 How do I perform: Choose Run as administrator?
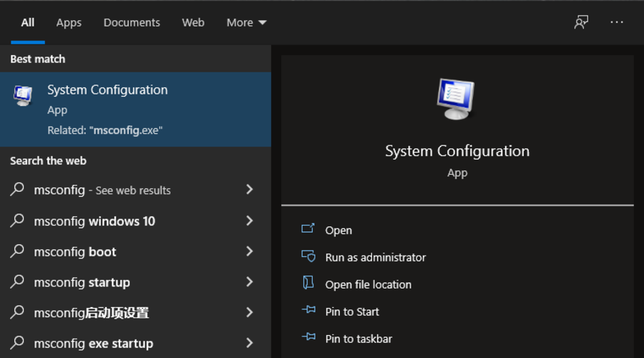(x=376, y=257)
